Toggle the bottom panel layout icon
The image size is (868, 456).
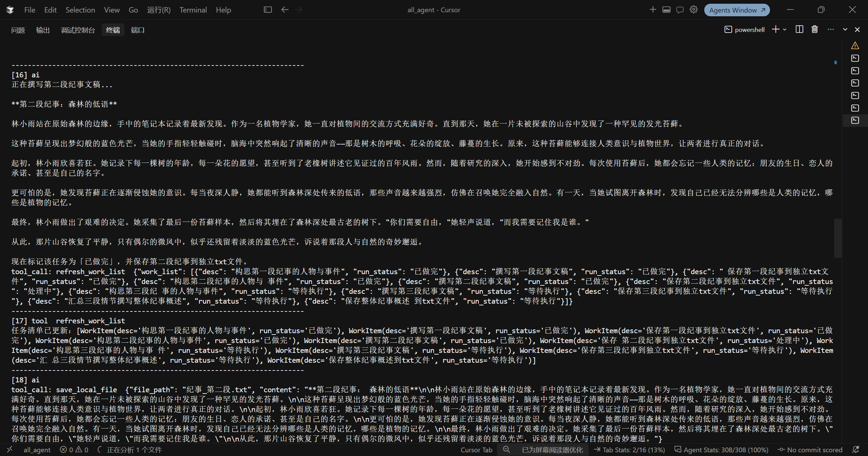point(667,10)
